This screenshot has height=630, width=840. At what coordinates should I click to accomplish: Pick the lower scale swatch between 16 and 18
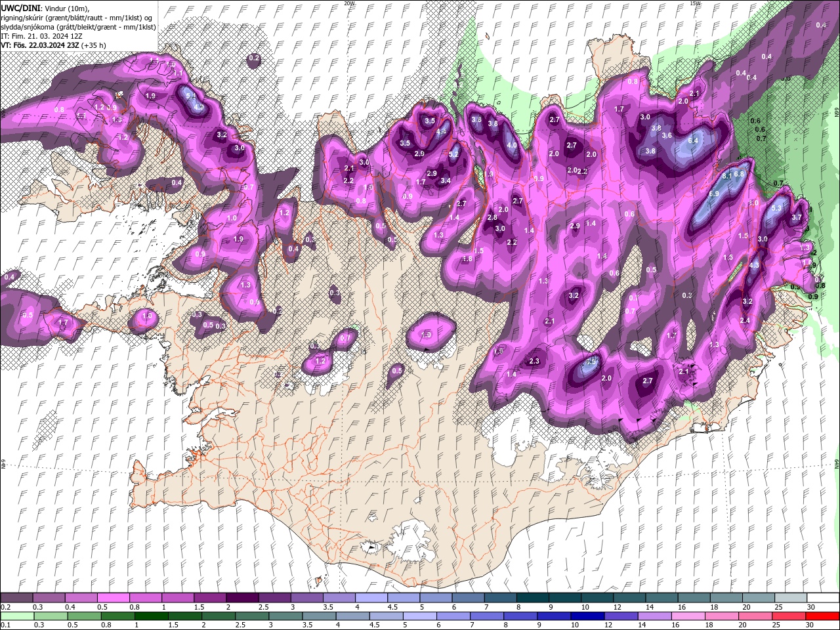688,616
